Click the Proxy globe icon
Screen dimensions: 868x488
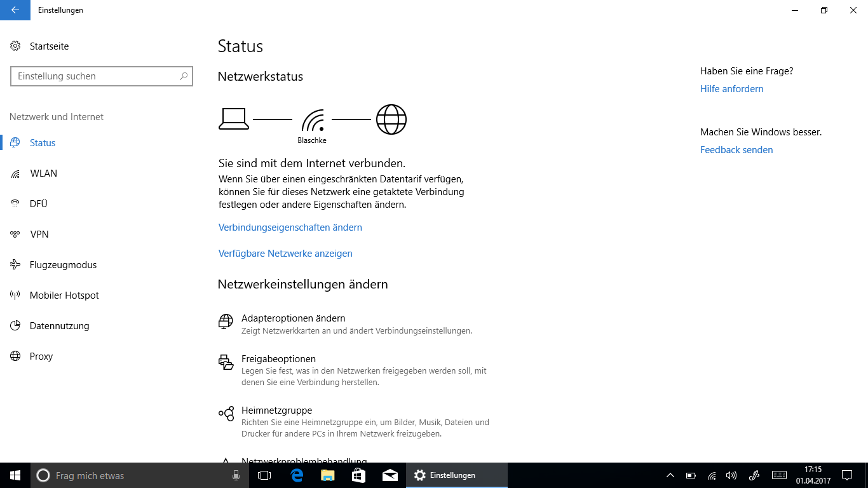pos(16,356)
